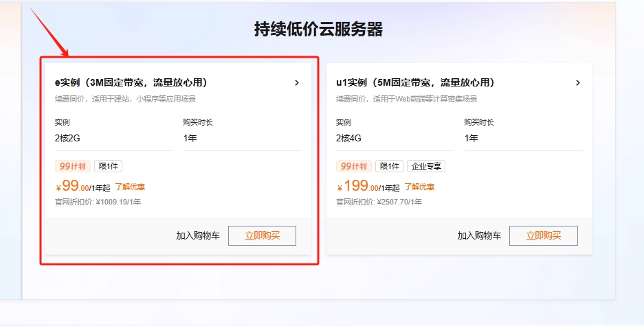Click 官网折扣价 ¥2507.70/1年 text

click(379, 202)
